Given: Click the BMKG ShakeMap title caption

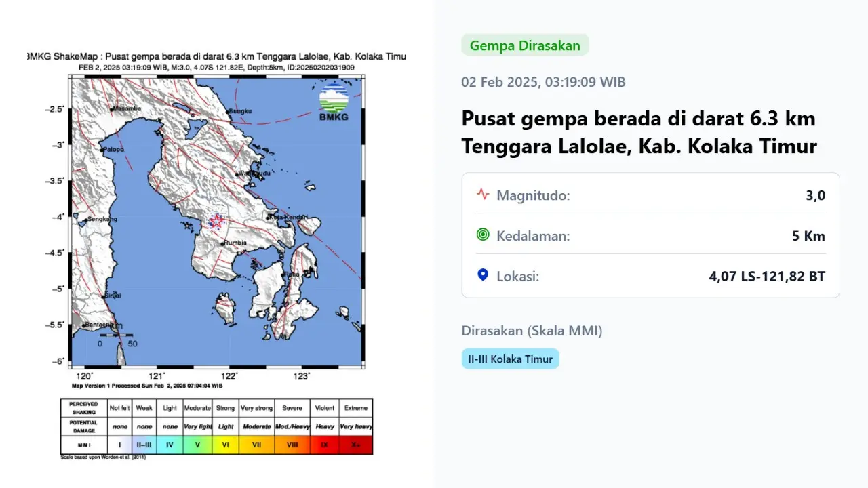Looking at the screenshot, I should click(217, 56).
